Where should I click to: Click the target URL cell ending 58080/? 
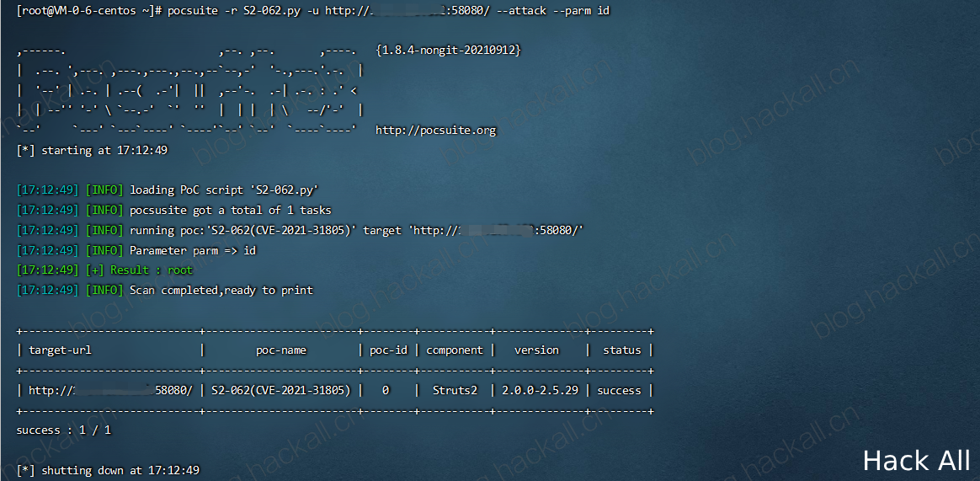tap(111, 390)
